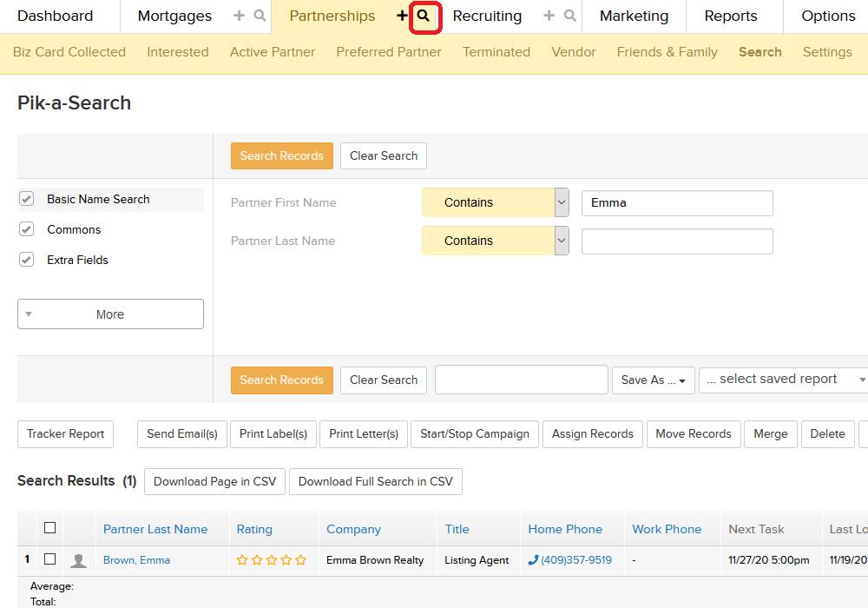Open the Partnerships tab
The width and height of the screenshot is (868, 608).
(332, 16)
